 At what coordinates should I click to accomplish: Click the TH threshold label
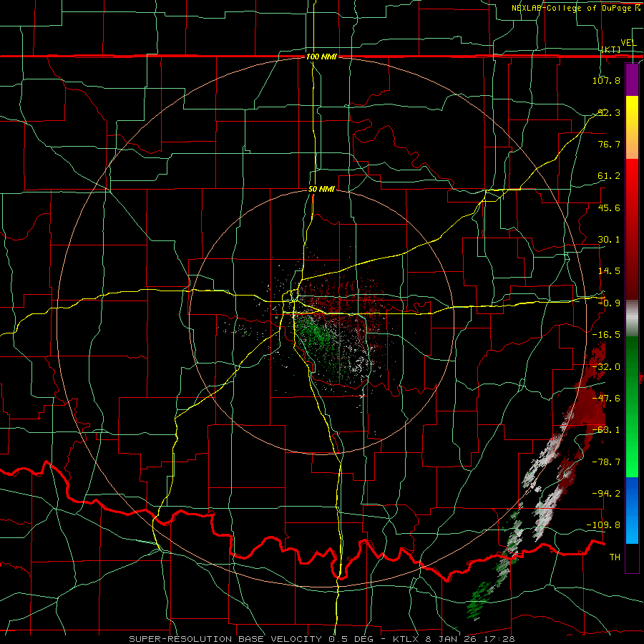tap(615, 557)
